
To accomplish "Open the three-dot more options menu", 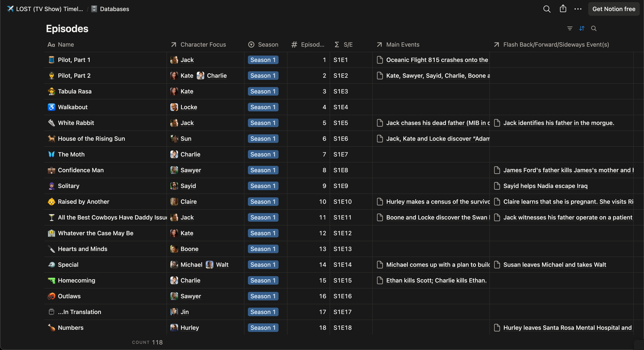I will click(x=578, y=9).
